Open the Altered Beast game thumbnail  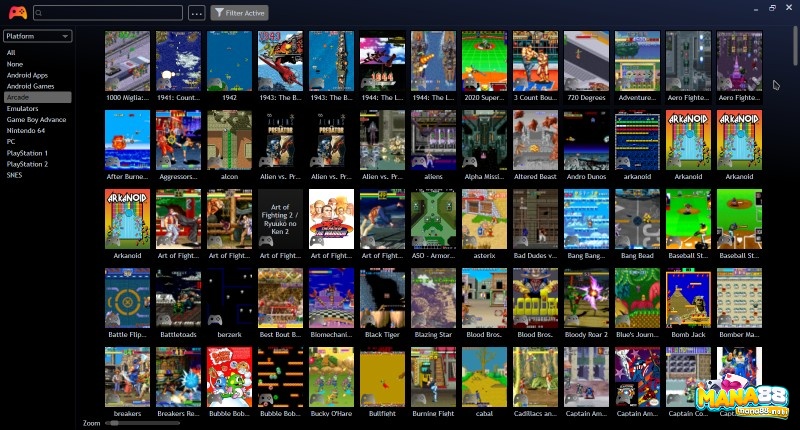point(535,140)
